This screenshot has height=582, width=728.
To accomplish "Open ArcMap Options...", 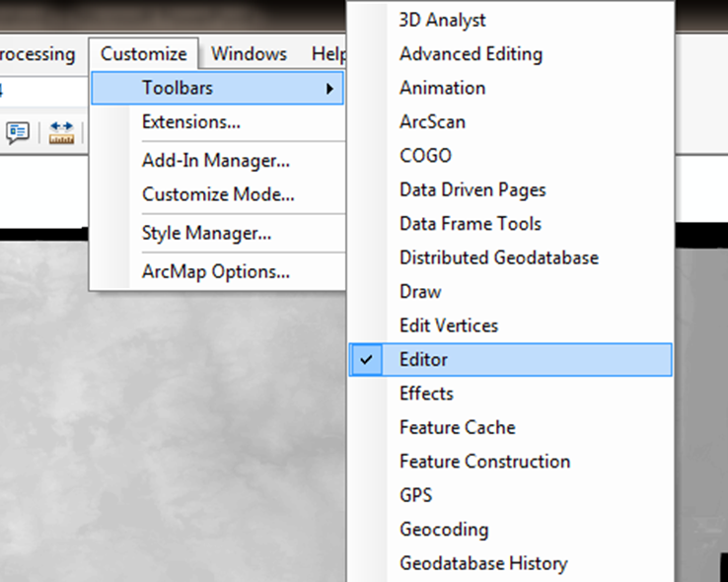I will tap(215, 271).
